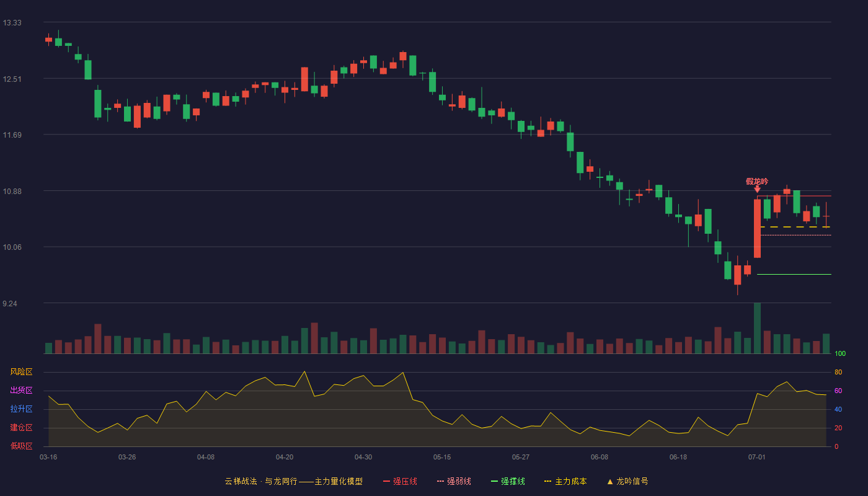Click the yellow dashed 主力成本 line on chart
868x496 pixels.
794,227
